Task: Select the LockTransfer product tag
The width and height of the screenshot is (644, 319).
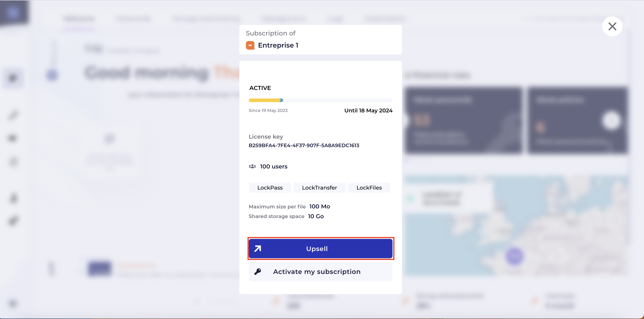Action: pos(319,188)
